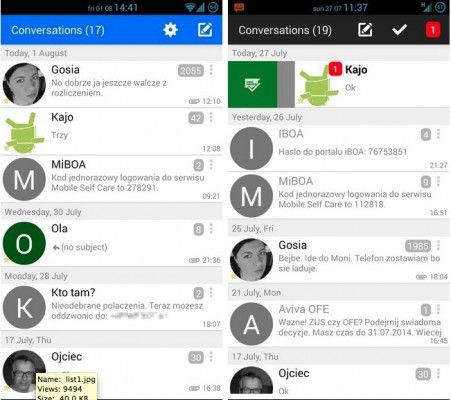The width and height of the screenshot is (451, 400).
Task: Open red unread counter badge in header
Action: click(433, 30)
